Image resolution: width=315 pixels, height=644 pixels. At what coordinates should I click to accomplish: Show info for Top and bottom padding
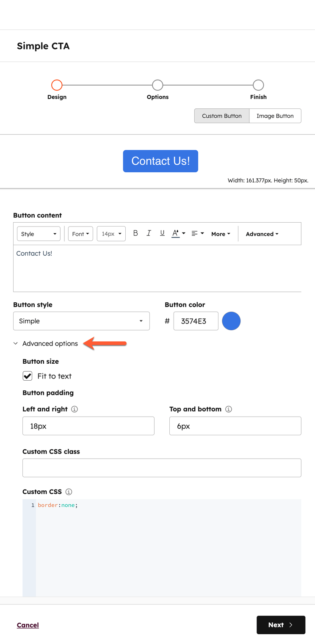point(229,409)
